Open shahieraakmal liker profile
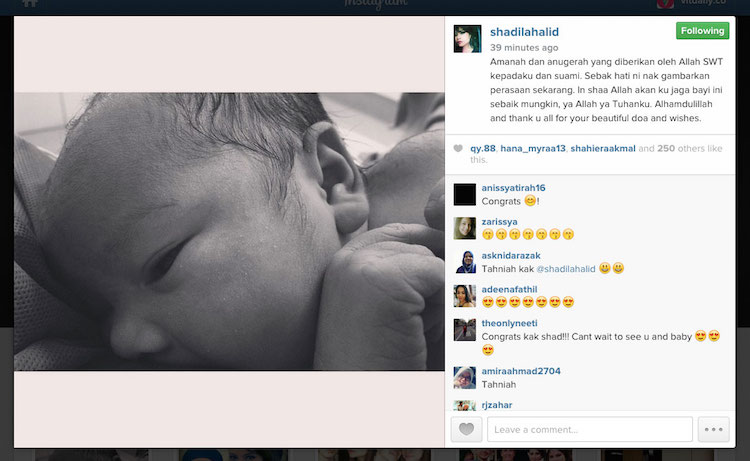 coord(603,148)
